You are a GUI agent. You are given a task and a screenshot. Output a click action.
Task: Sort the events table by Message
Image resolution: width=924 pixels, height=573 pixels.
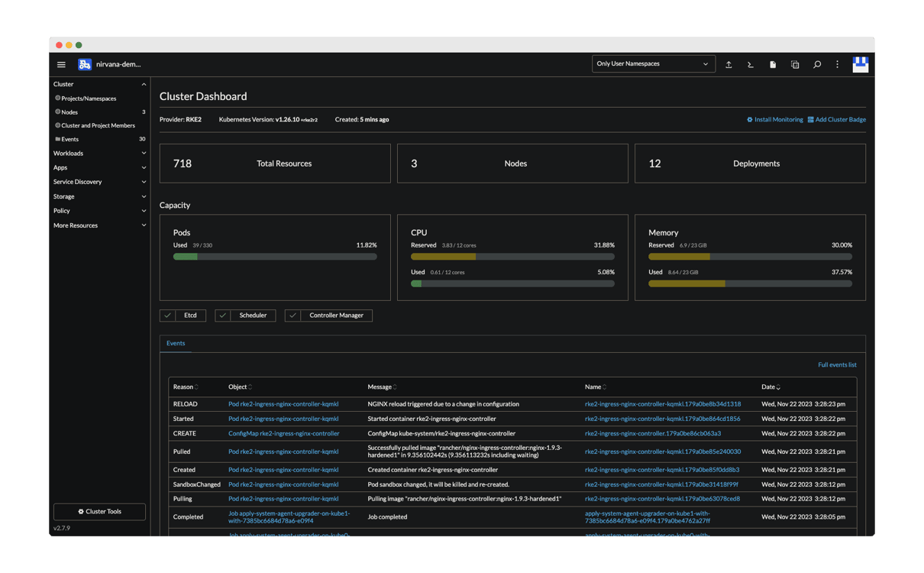382,387
